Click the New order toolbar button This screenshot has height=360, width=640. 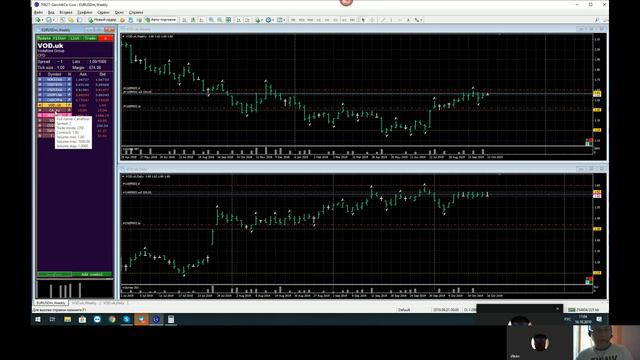102,20
